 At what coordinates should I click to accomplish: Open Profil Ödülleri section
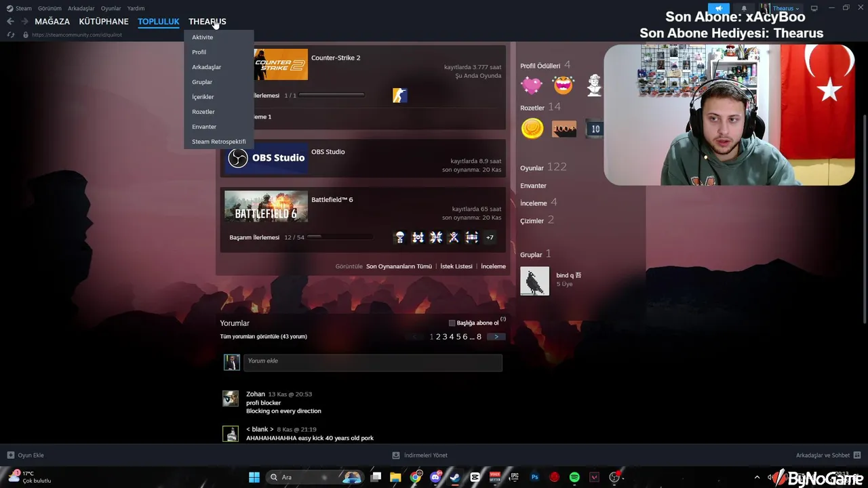coord(540,66)
